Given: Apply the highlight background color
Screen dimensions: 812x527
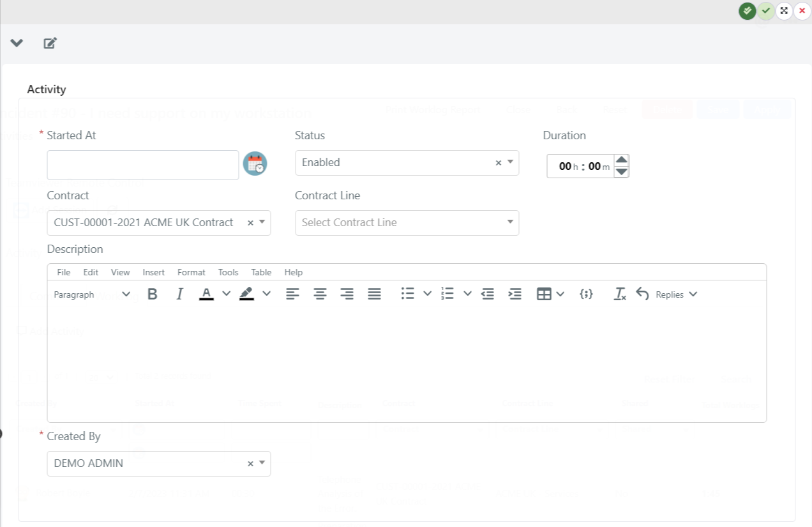Looking at the screenshot, I should [x=246, y=294].
